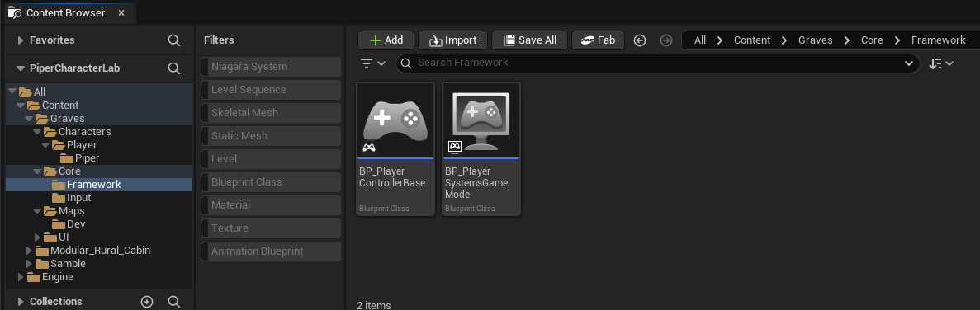This screenshot has height=310, width=980.
Task: Click All in the breadcrumb path
Action: [700, 40]
